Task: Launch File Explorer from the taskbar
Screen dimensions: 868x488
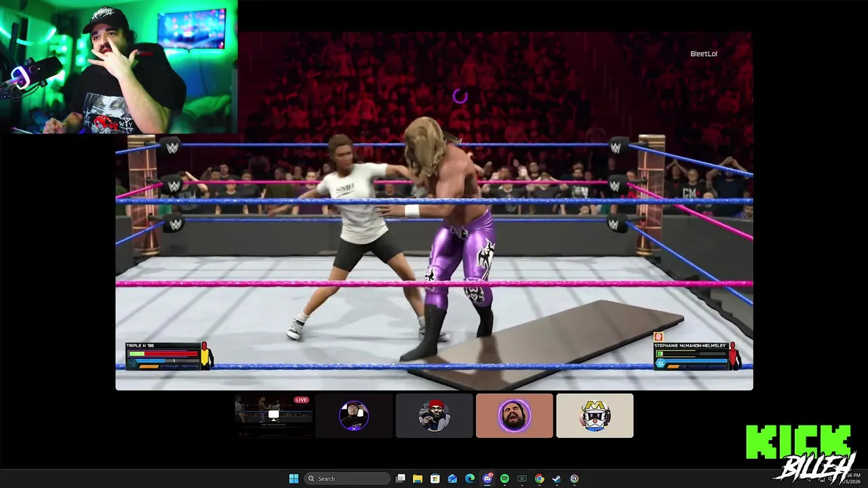Action: click(418, 479)
